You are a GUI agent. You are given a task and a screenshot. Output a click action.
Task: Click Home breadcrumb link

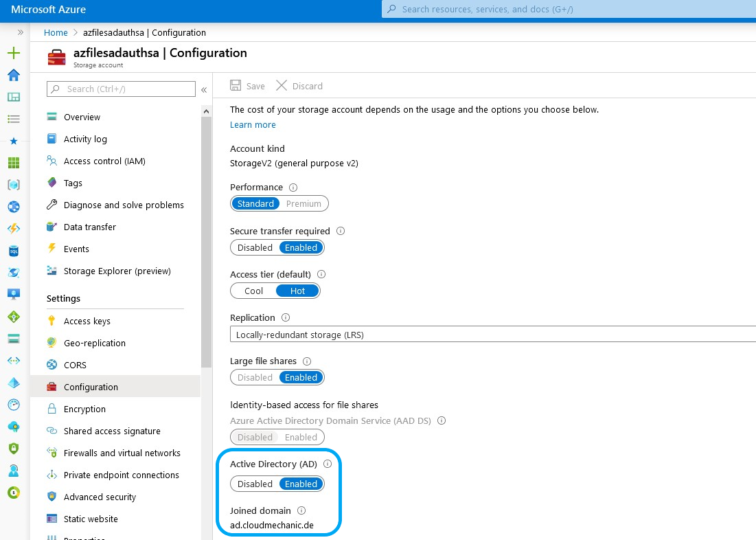[56, 32]
